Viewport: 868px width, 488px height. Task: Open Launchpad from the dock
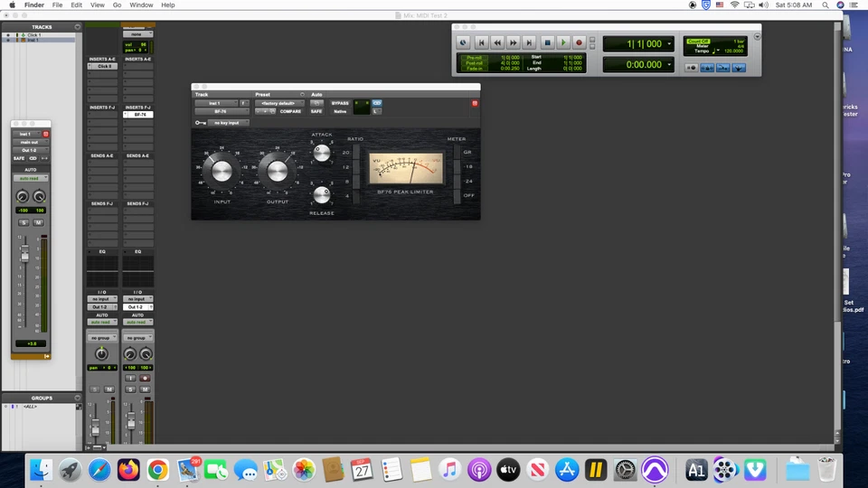pyautogui.click(x=70, y=470)
